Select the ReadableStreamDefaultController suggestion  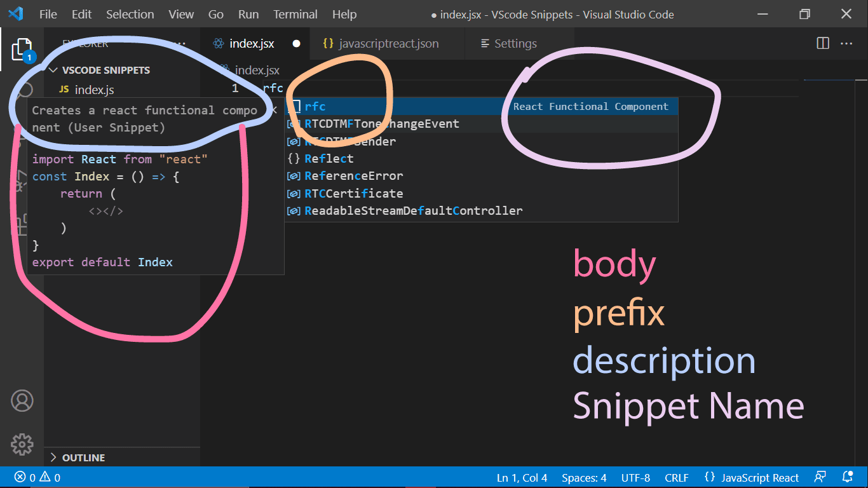tap(481, 211)
